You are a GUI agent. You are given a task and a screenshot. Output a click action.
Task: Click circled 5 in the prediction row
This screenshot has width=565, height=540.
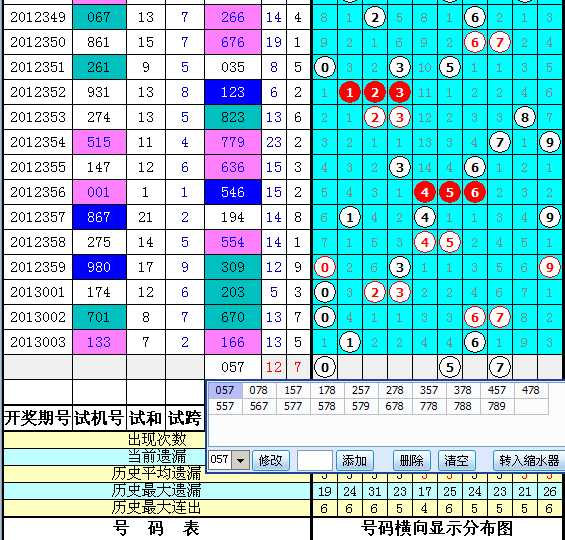coord(450,367)
